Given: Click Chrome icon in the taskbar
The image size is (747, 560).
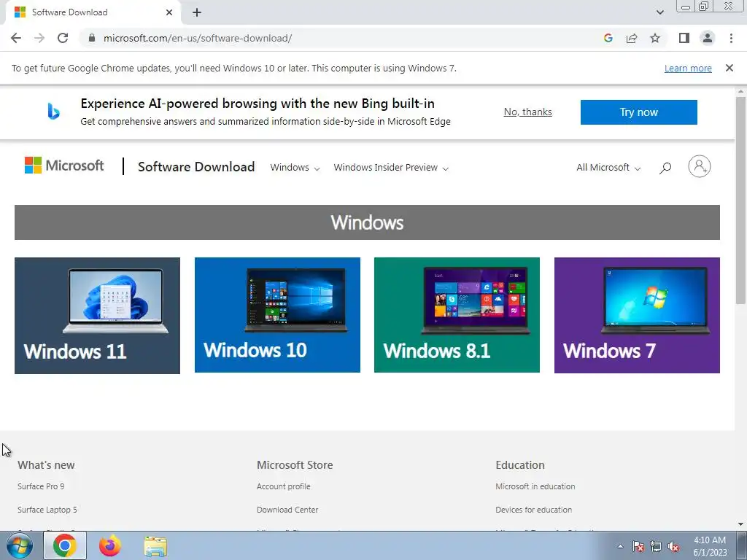Looking at the screenshot, I should [x=65, y=545].
